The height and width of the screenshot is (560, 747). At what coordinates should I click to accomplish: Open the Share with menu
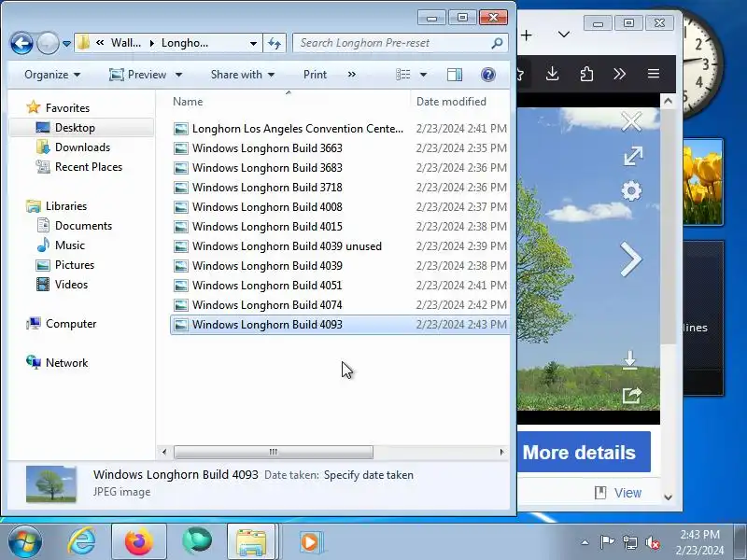(243, 75)
